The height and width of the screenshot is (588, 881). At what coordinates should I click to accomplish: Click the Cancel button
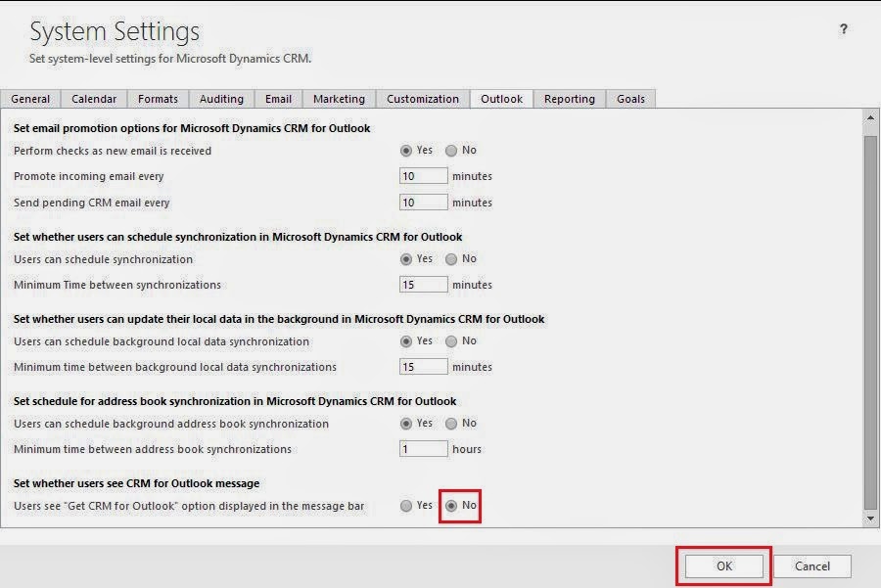tap(811, 566)
